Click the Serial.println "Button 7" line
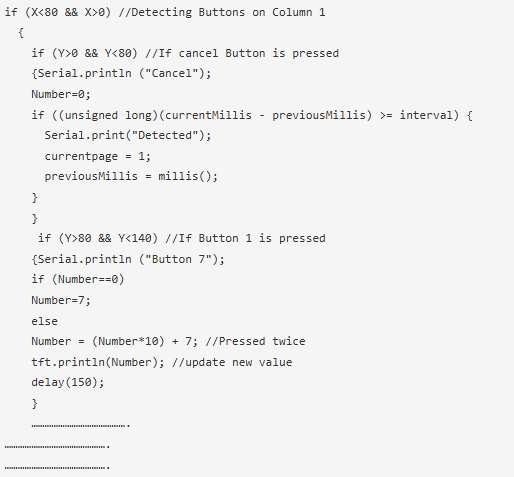 (128, 259)
